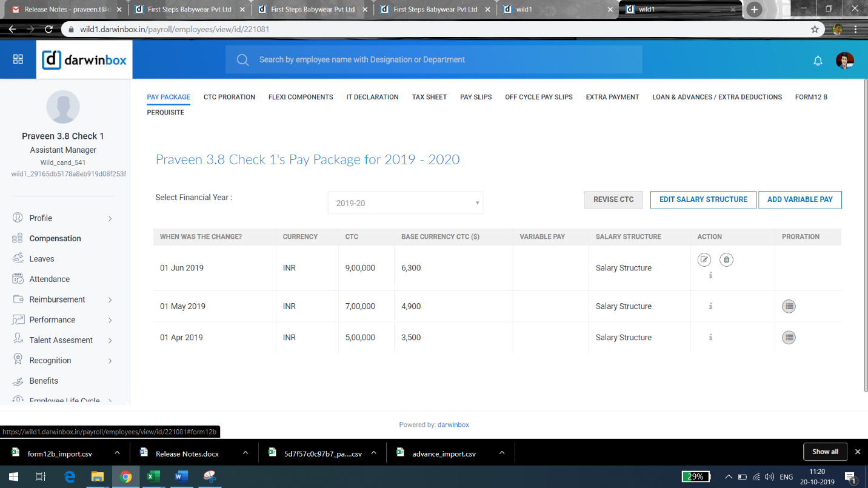Open options for Release Notes.docx download
The height and width of the screenshot is (488, 868).
(x=245, y=453)
